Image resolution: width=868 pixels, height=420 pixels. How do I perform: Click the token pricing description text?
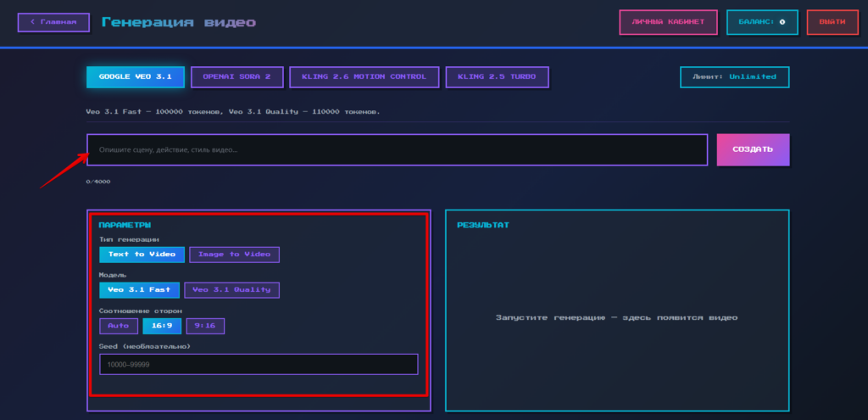pos(233,111)
